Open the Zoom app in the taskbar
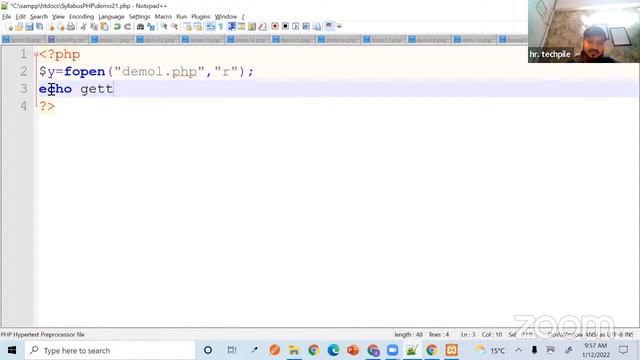This screenshot has width=640, height=360. pos(393,350)
